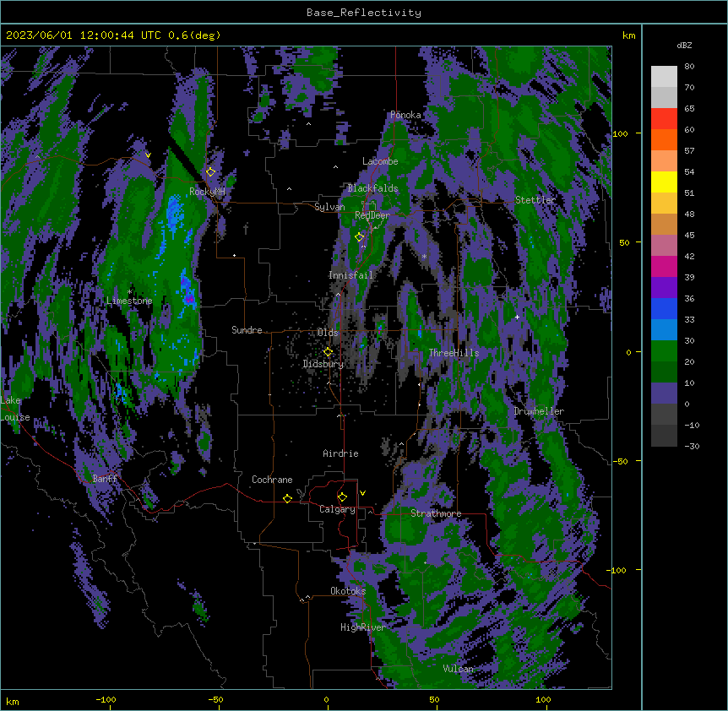728x711 pixels.
Task: Click the yellow diamond marker above Calgary label
Action: tap(342, 497)
